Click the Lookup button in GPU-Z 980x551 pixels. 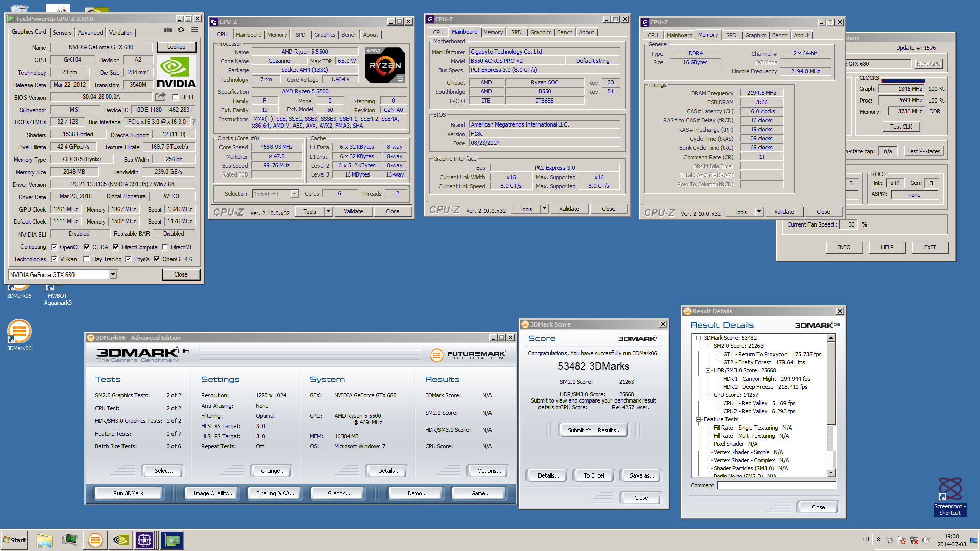[x=176, y=47]
